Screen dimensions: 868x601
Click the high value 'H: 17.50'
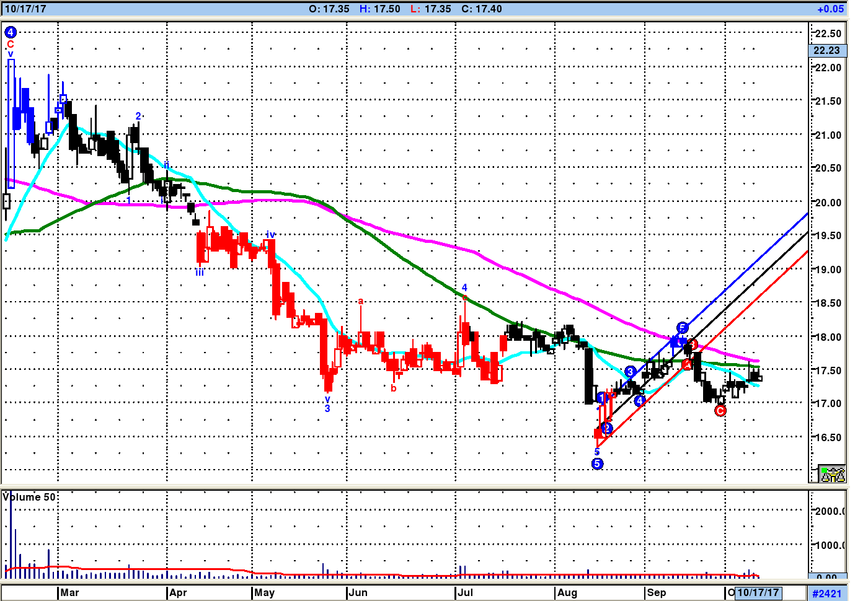(380, 9)
